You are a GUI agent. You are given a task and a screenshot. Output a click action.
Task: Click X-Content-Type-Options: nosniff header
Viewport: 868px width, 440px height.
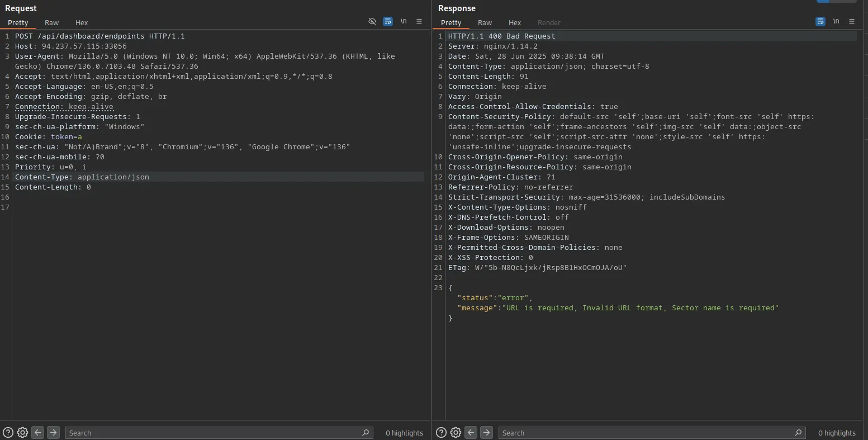(x=518, y=207)
